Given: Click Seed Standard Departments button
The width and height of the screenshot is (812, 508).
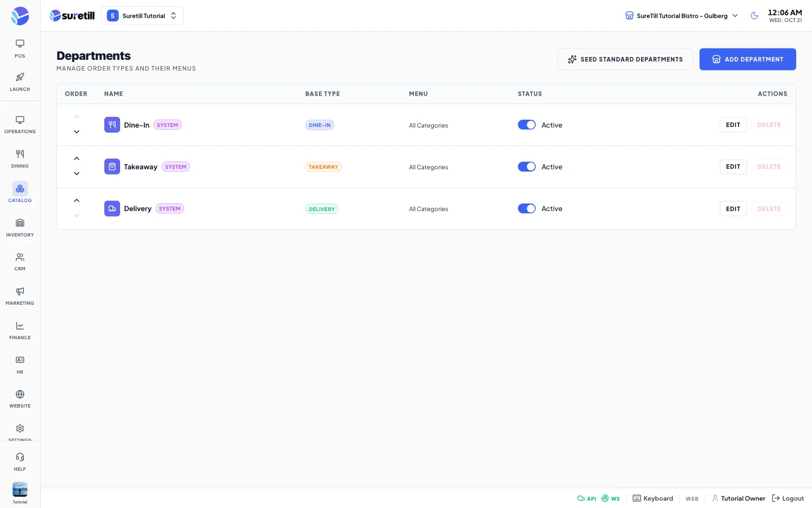Looking at the screenshot, I should click(x=625, y=59).
